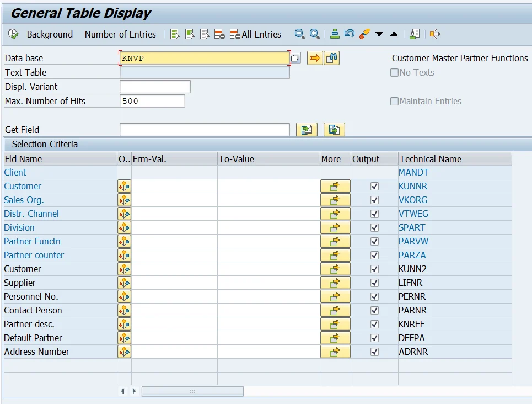
Task: Open option selector for Personnel No. row
Action: (x=124, y=296)
